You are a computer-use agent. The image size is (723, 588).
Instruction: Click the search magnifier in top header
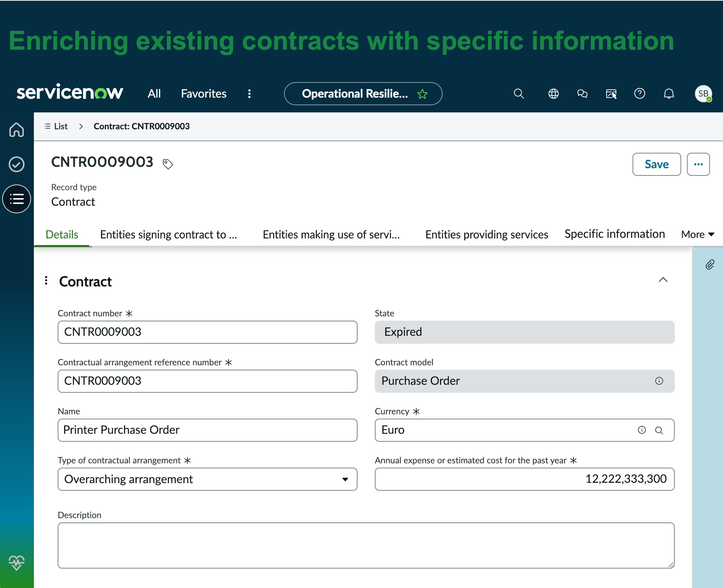click(519, 94)
